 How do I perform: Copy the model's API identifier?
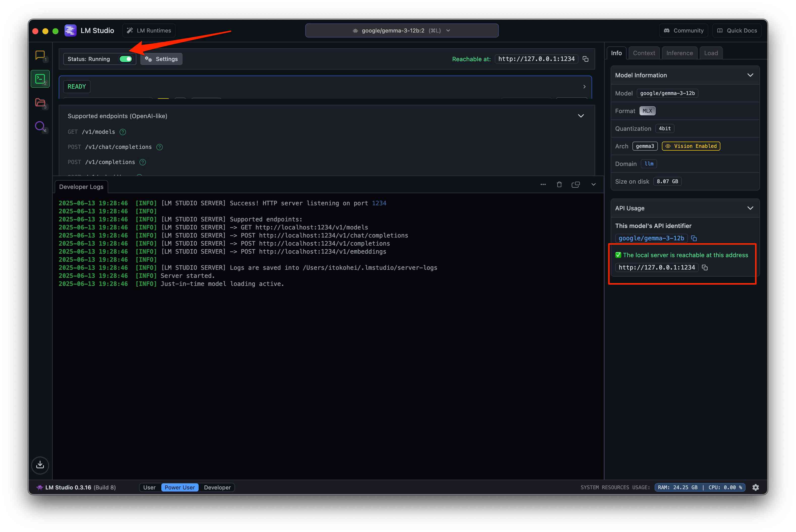694,238
